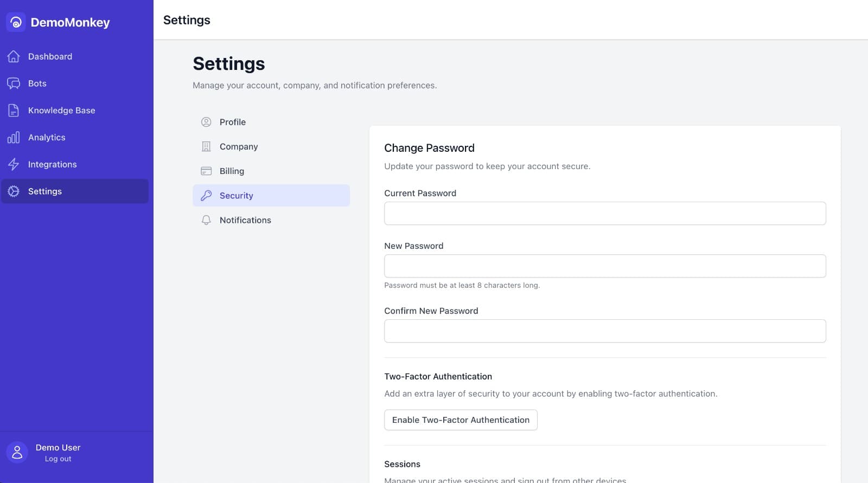This screenshot has width=868, height=483.
Task: Click Enable Two-Factor Authentication button
Action: click(x=461, y=420)
